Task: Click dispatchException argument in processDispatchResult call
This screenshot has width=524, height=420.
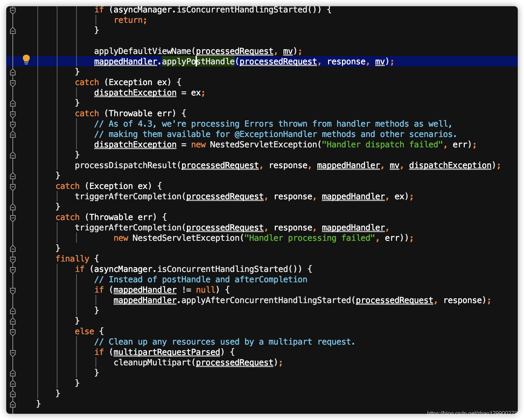Action: click(450, 165)
